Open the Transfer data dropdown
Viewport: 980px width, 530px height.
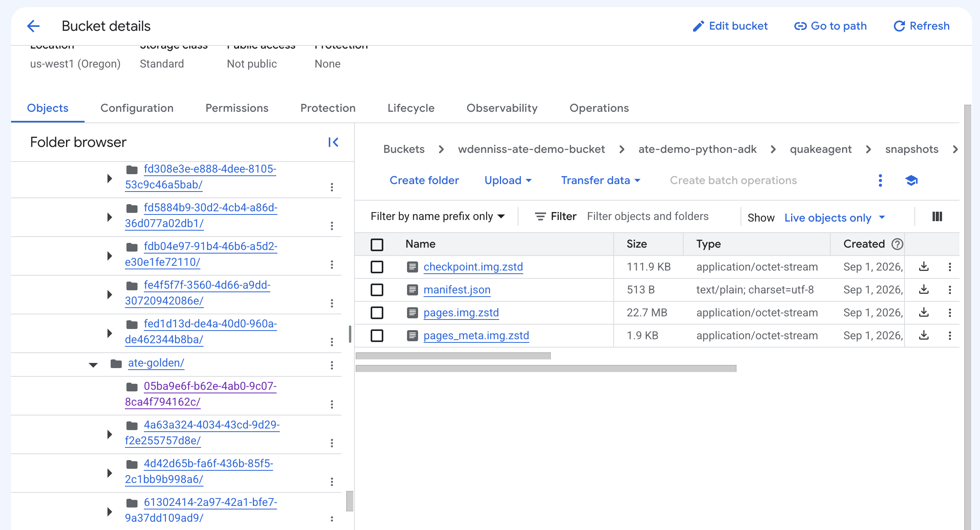[600, 180]
